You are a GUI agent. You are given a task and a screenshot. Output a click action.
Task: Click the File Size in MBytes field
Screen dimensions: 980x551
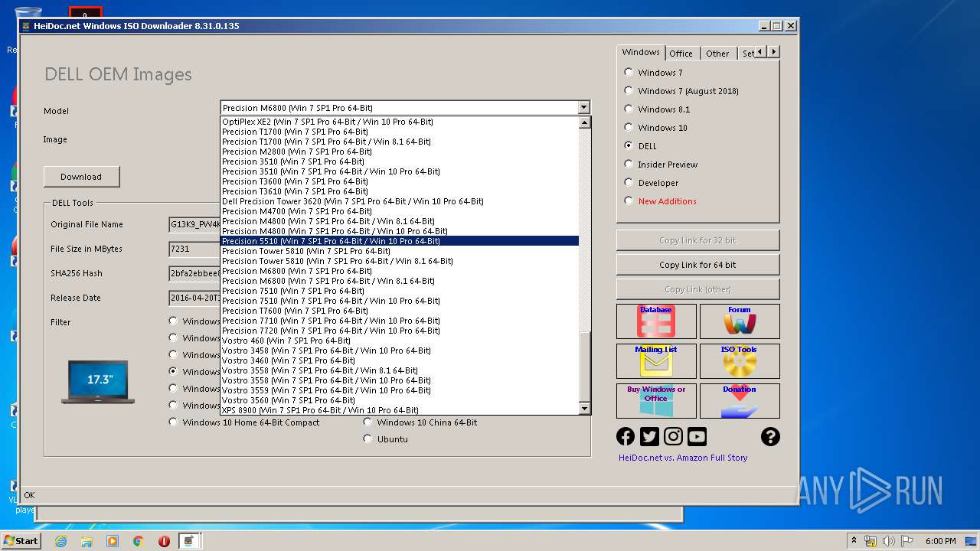194,249
